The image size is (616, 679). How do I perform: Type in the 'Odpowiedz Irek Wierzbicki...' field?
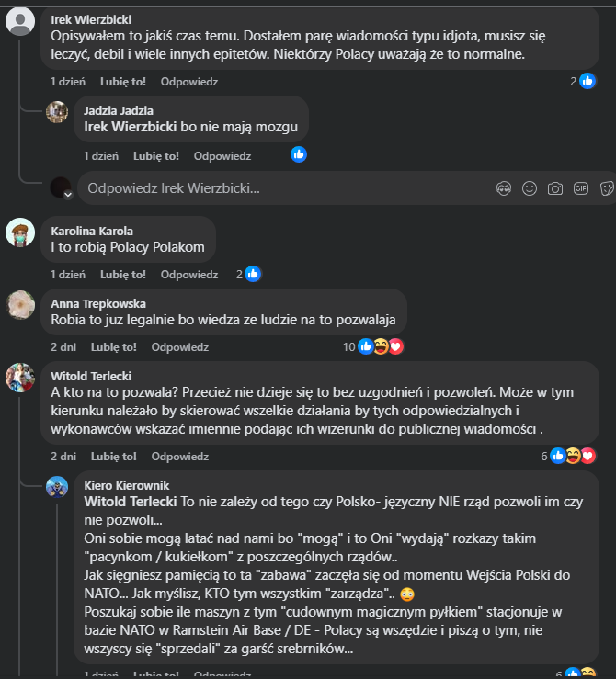click(276, 188)
